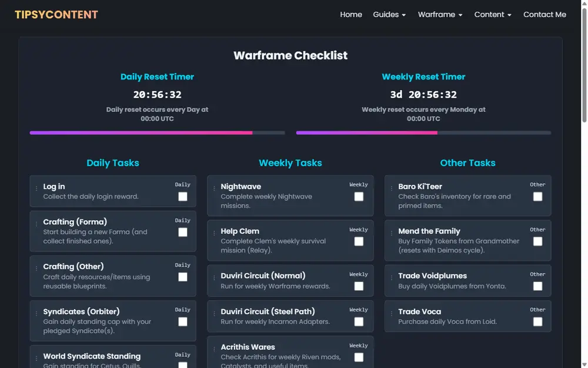The width and height of the screenshot is (588, 368).
Task: Click the 'Daily' tag on Crafting (Other) card
Action: click(x=183, y=265)
